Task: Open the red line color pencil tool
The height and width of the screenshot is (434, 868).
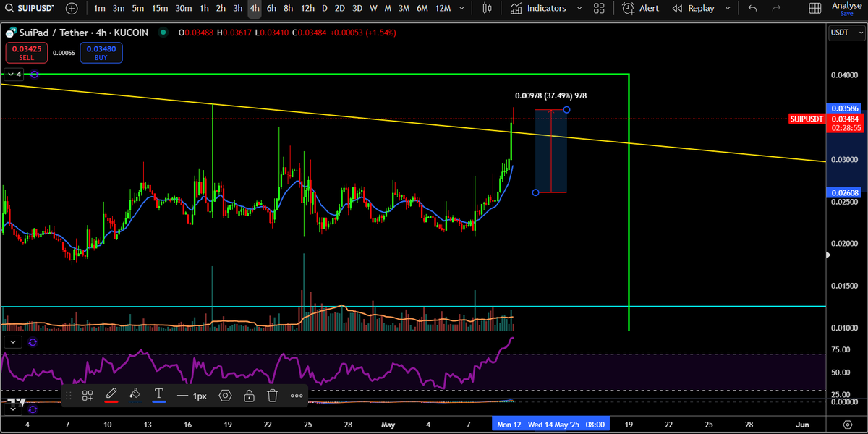Action: pos(111,396)
